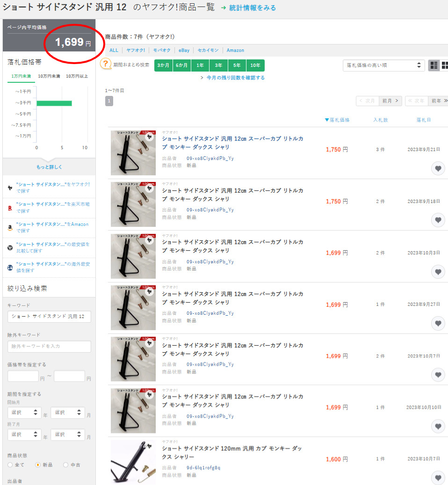The height and width of the screenshot is (485, 448).
Task: Select the 新品 radio button
Action: tap(38, 465)
